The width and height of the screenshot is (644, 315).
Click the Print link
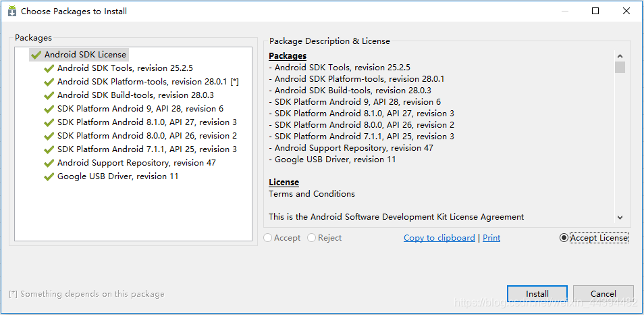(x=491, y=238)
